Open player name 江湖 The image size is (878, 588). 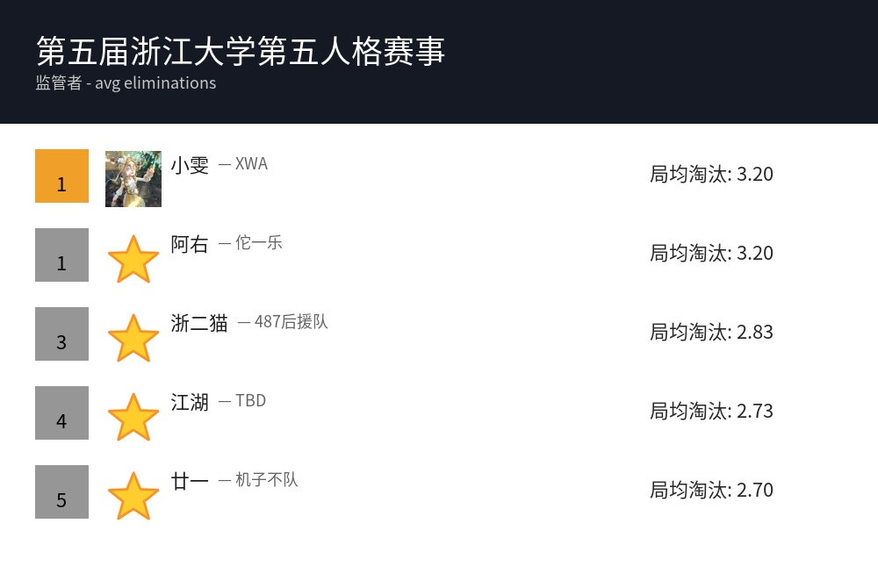tap(190, 402)
